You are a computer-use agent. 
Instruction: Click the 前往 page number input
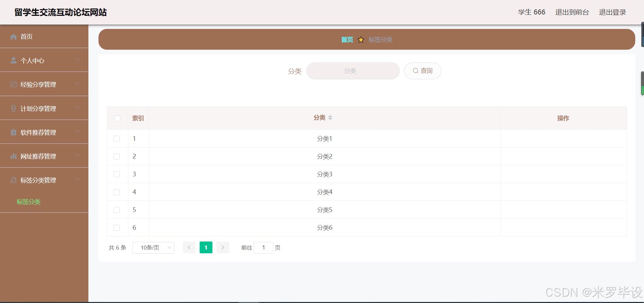[264, 248]
